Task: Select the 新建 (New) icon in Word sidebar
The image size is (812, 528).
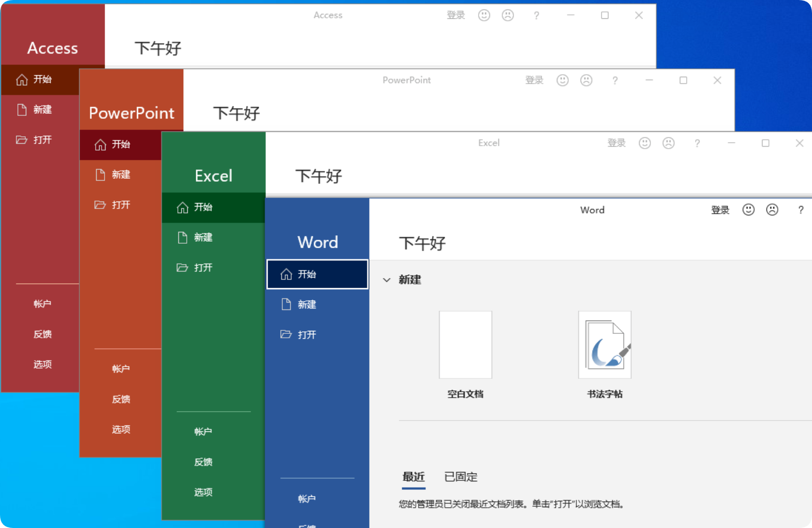Action: coord(286,304)
